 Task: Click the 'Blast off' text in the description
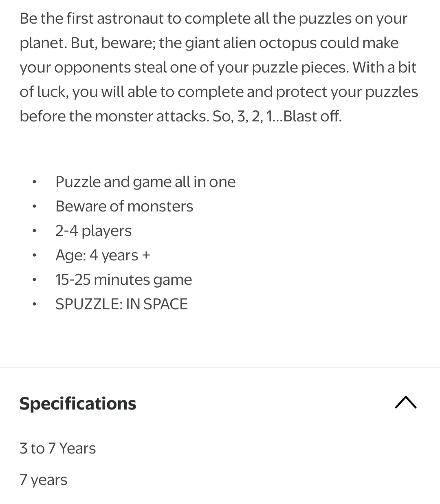point(312,116)
